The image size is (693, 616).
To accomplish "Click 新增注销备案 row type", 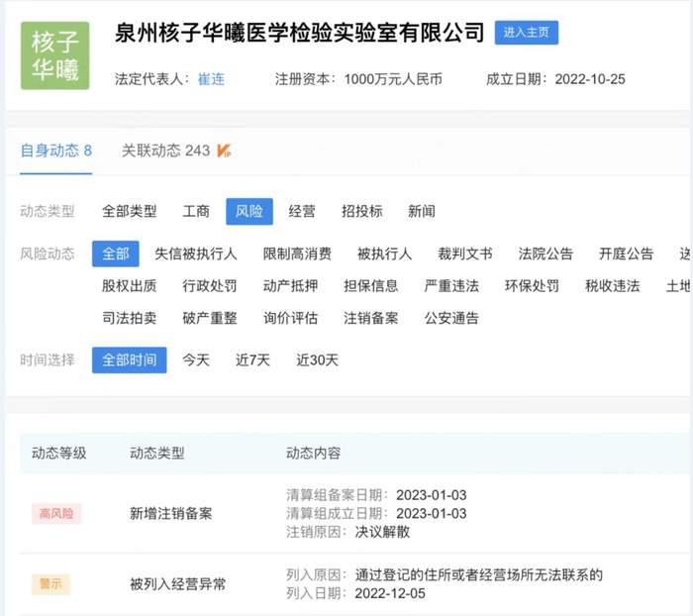I will (170, 513).
